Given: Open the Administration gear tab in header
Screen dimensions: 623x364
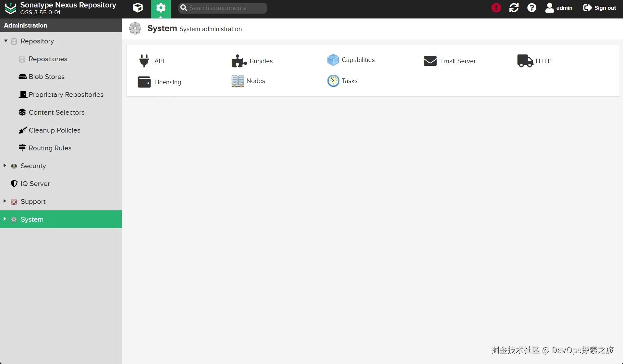Looking at the screenshot, I should 161,8.
